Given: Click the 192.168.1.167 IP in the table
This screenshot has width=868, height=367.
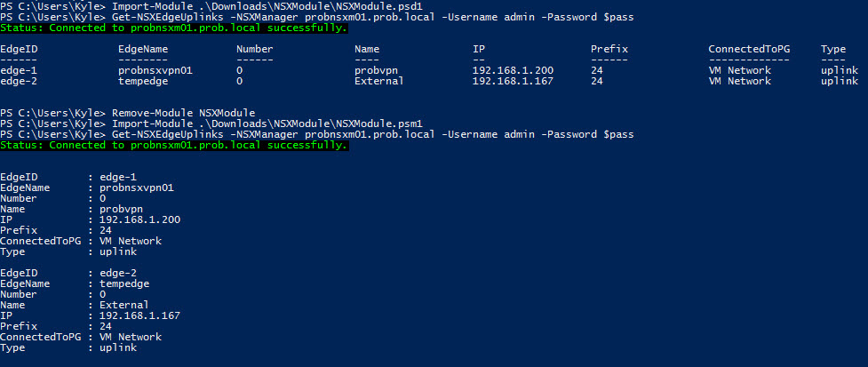Looking at the screenshot, I should [x=513, y=81].
